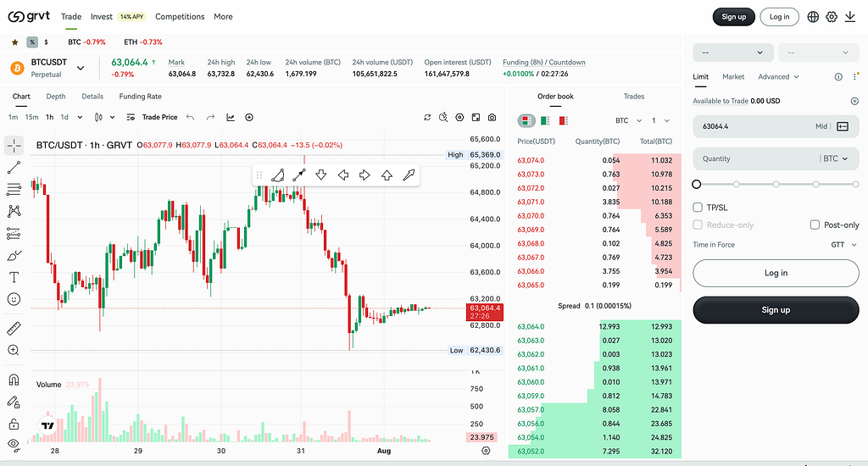Click the redo arrow in chart toolbar
This screenshot has width=868, height=466.
[x=210, y=117]
